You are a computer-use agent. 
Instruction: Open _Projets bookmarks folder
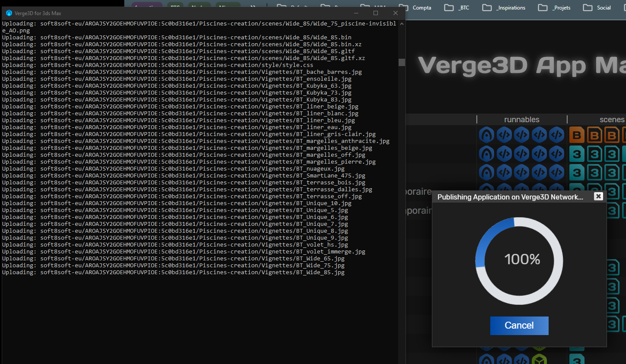[x=554, y=7]
